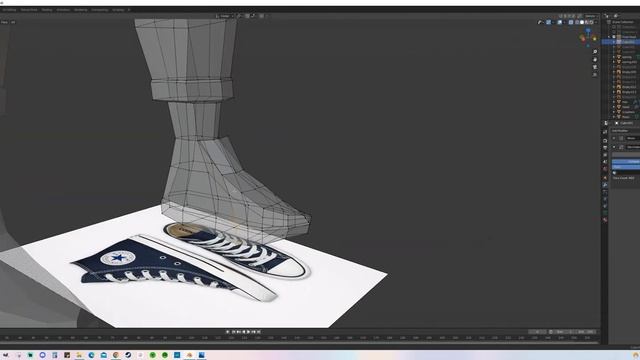This screenshot has height=360, width=640.
Task: Open the outliner display mode dropdown
Action: [616, 16]
